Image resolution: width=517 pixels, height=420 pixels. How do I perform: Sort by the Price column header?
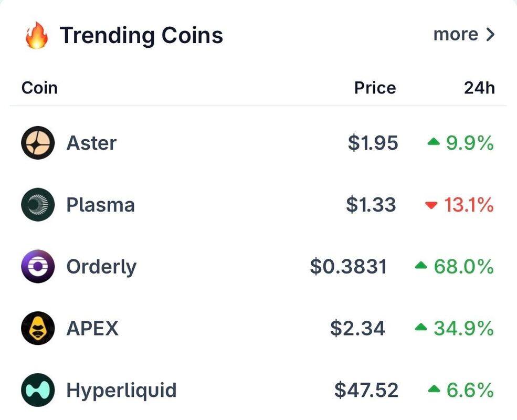click(x=375, y=88)
